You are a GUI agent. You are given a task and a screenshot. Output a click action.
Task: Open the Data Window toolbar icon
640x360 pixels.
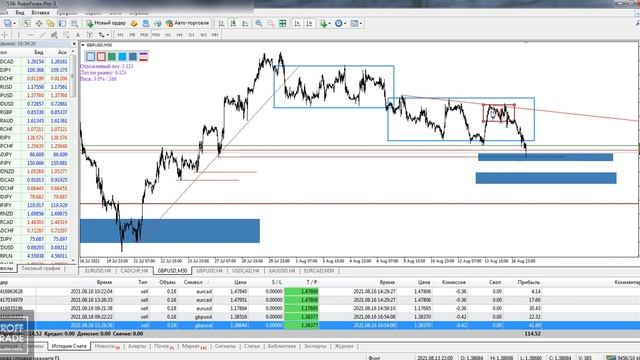[x=39, y=23]
